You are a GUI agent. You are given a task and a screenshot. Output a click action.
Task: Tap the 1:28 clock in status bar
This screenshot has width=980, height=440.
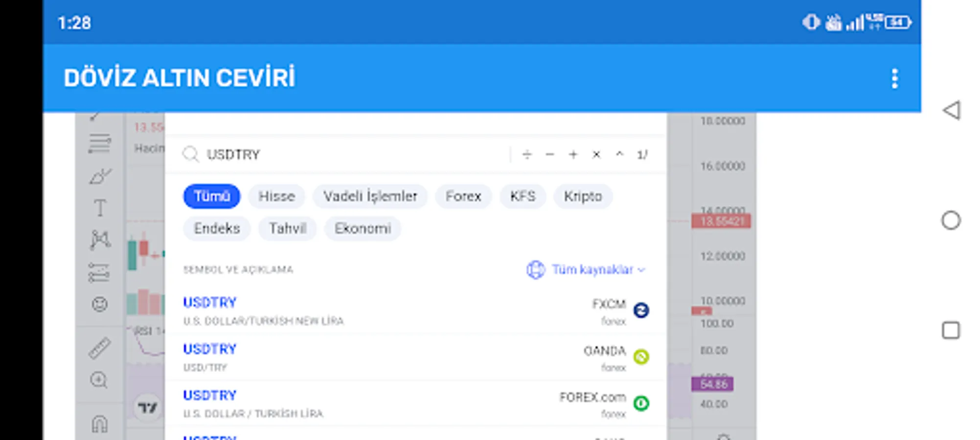pyautogui.click(x=74, y=23)
